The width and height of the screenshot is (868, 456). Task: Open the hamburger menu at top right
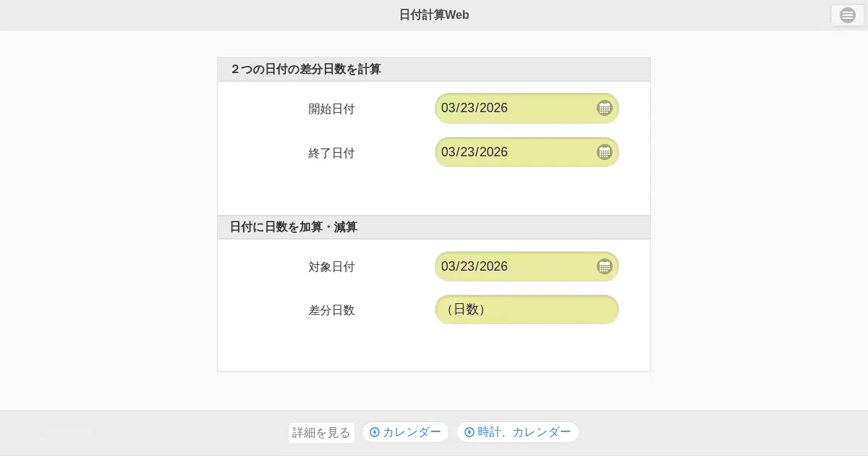point(848,15)
